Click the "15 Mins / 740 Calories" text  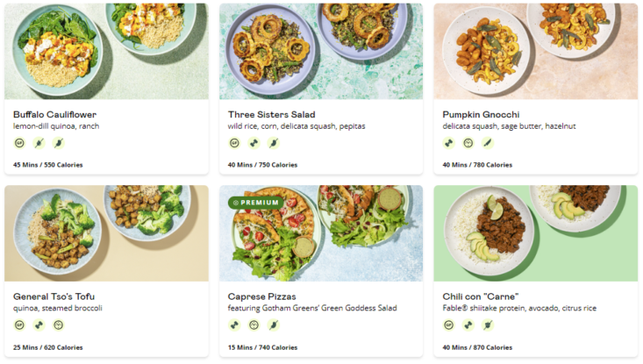(x=262, y=347)
